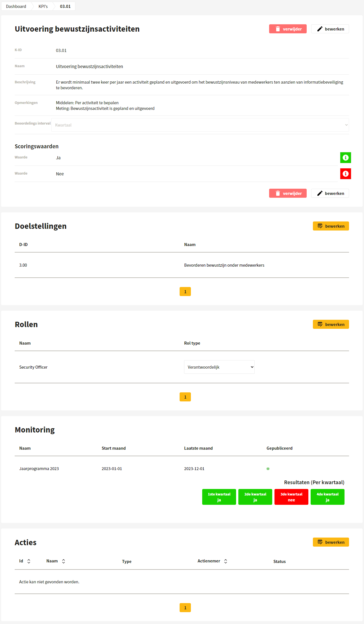The image size is (364, 624).
Task: Edit the Rollen section
Action: coord(331,324)
